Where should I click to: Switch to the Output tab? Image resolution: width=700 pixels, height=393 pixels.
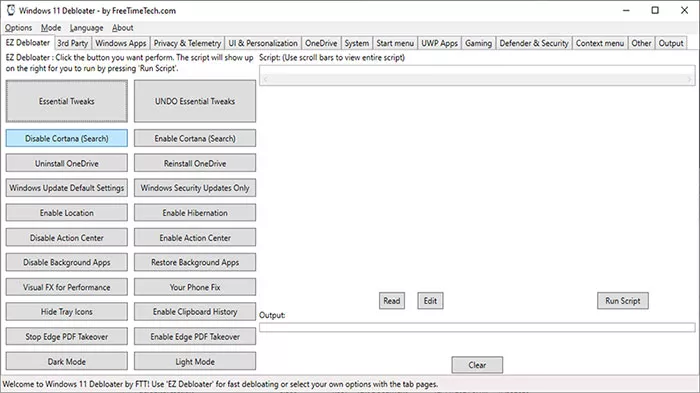click(x=671, y=43)
